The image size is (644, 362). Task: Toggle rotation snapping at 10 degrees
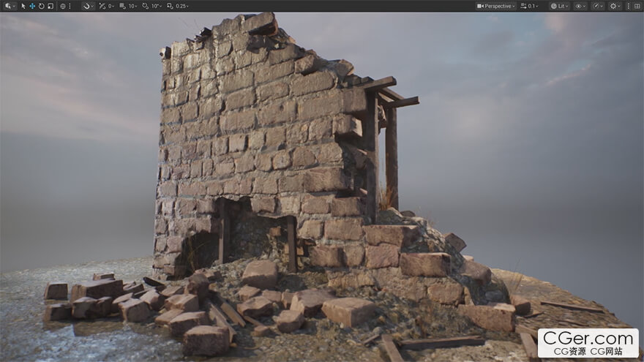coord(151,6)
